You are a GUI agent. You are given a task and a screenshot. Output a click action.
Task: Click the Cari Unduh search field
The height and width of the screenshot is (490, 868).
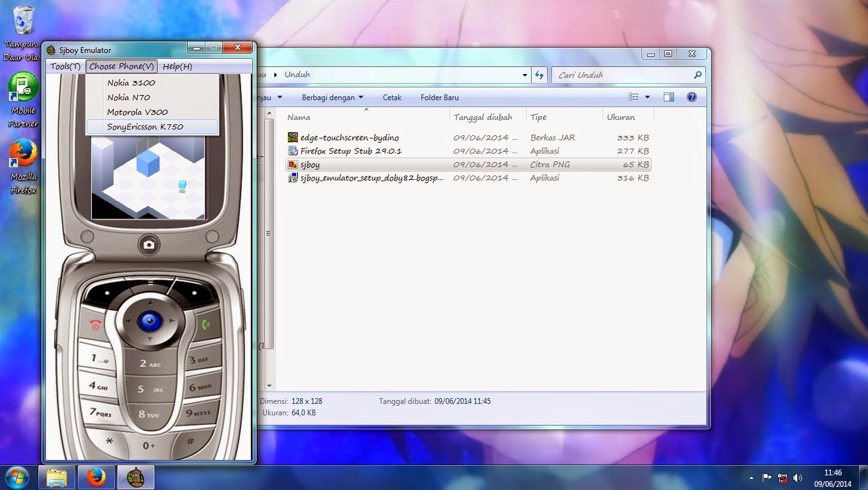[x=622, y=75]
